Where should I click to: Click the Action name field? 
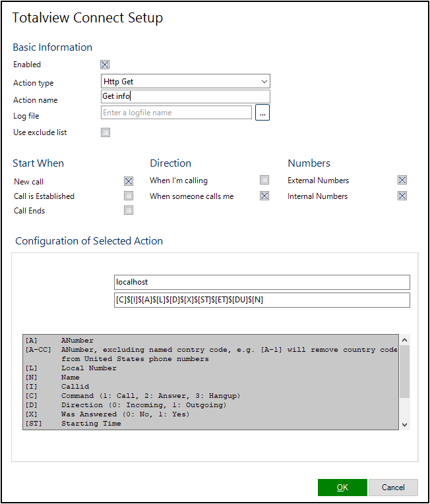[185, 96]
